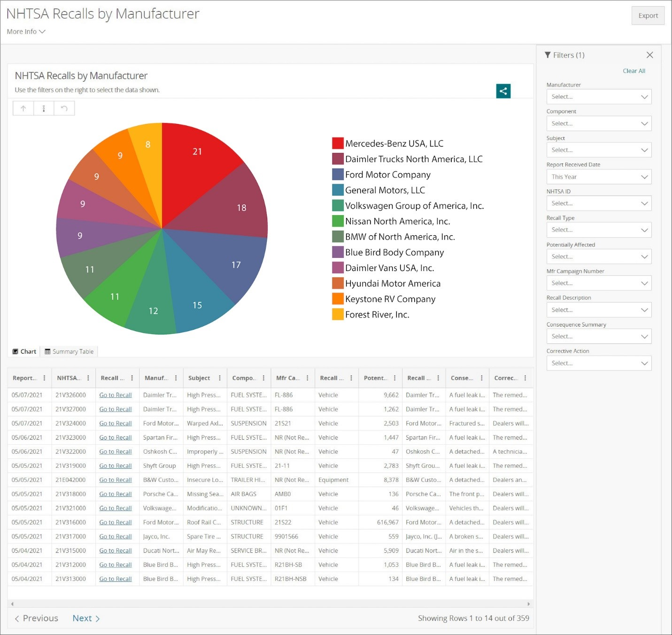Open the options menu on the Subject column header

[x=219, y=378]
